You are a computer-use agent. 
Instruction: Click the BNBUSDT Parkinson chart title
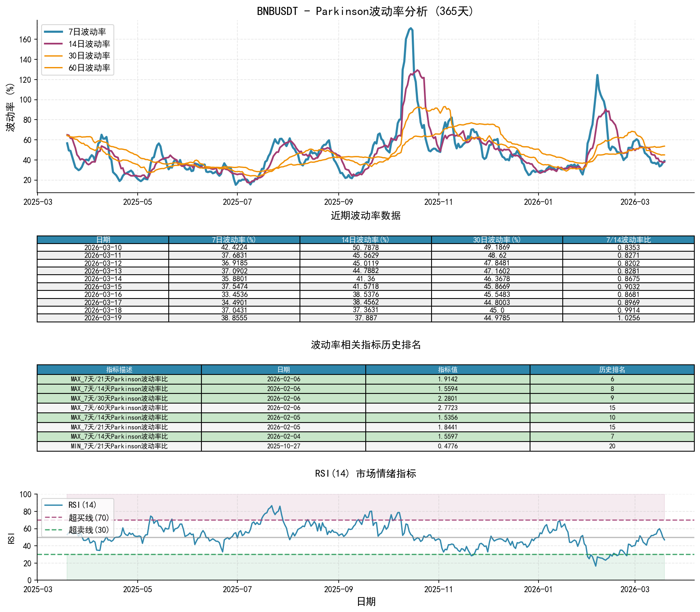[365, 11]
